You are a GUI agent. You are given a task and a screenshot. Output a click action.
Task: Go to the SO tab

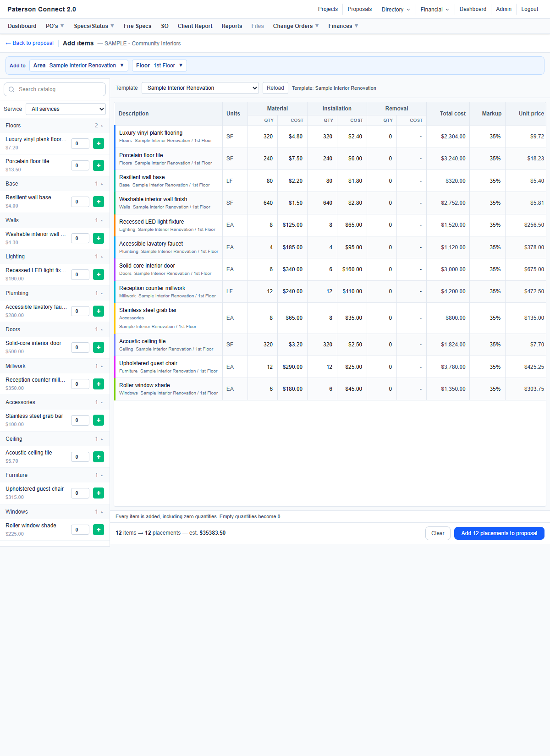[165, 26]
